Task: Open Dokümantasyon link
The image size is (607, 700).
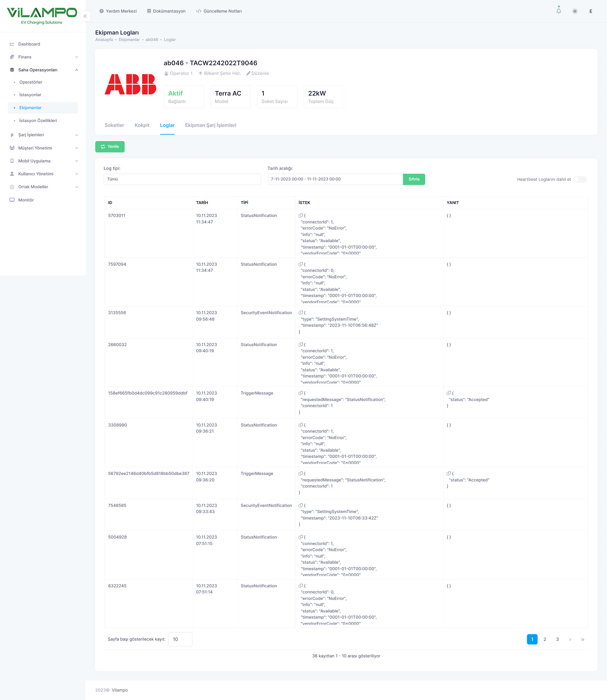Action: tap(166, 11)
